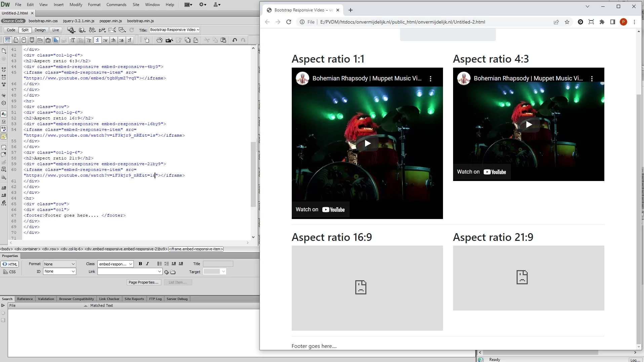Switch to the Link Checker tab

coord(109,299)
